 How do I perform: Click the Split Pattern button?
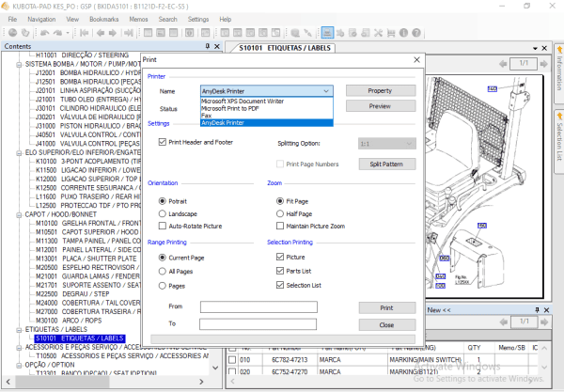(387, 164)
